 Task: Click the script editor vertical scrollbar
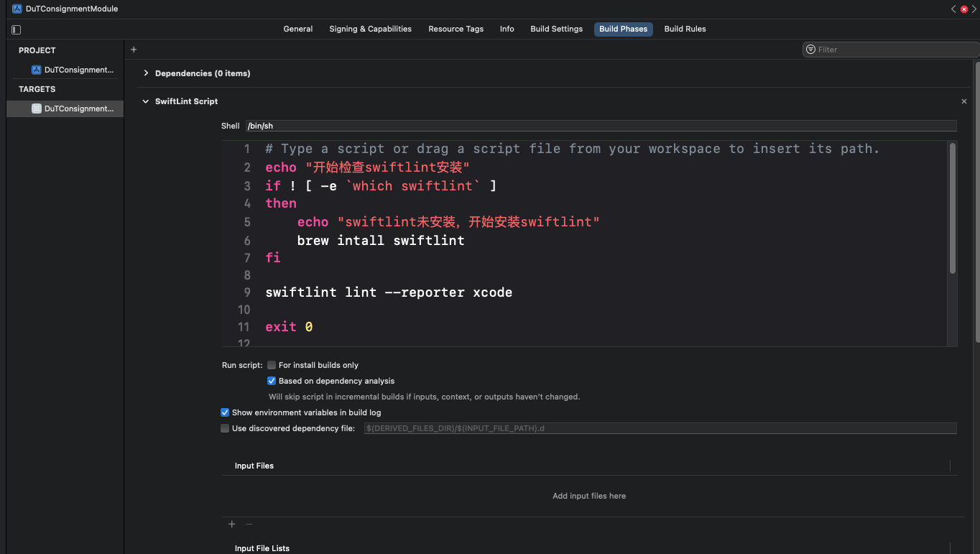[x=953, y=208]
